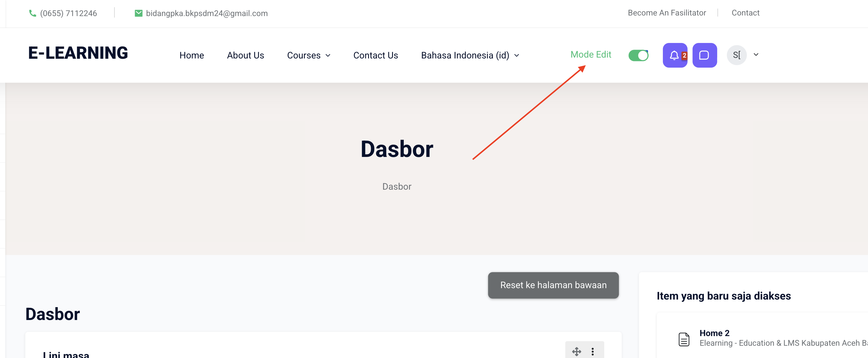
Task: Toggle the Mode Edit switch off
Action: tap(638, 55)
